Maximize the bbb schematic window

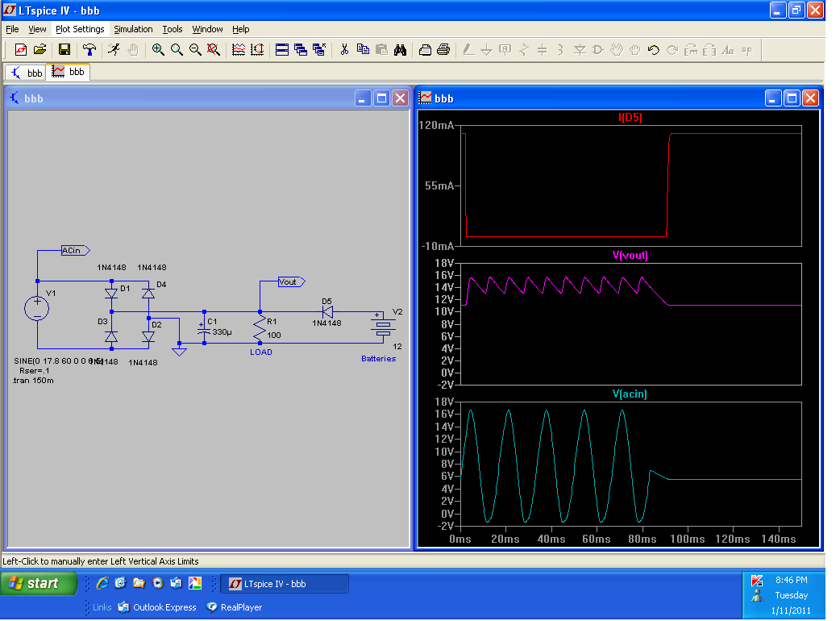click(x=381, y=98)
